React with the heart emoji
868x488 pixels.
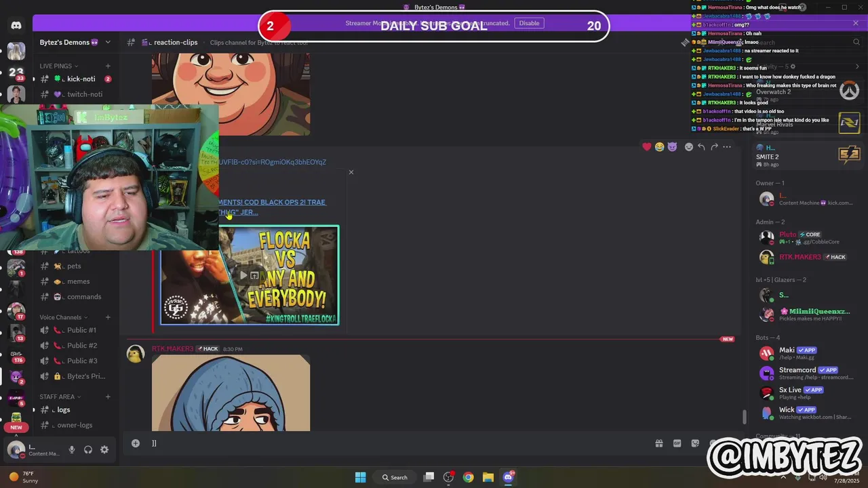click(647, 146)
